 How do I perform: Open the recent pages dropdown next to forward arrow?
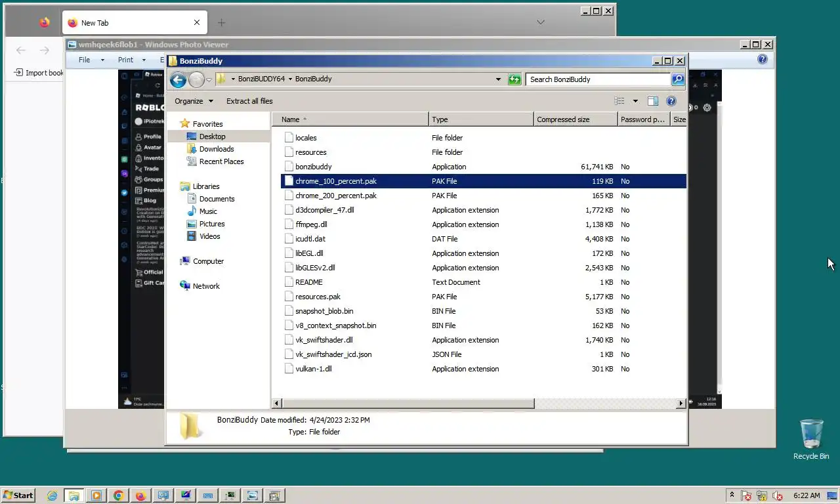click(209, 80)
